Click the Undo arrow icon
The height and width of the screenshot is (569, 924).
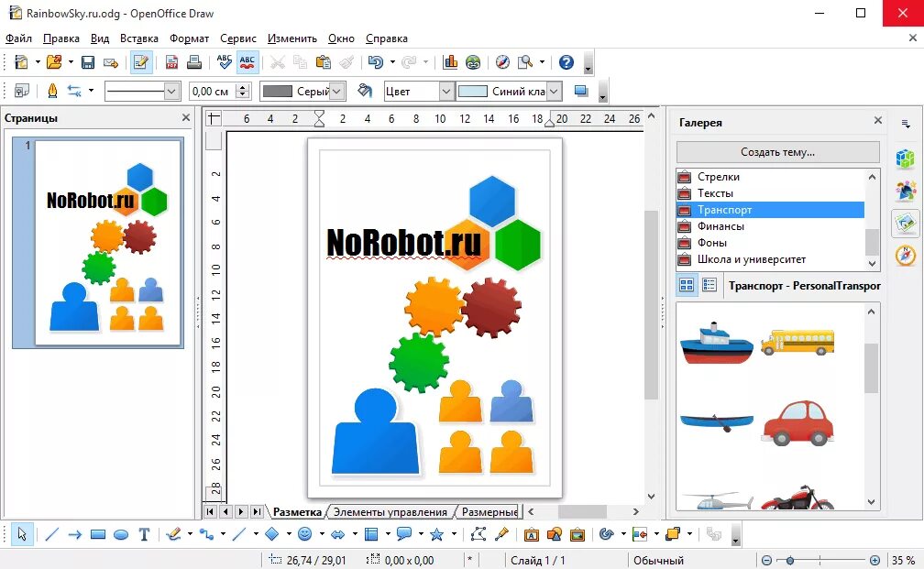pyautogui.click(x=376, y=62)
